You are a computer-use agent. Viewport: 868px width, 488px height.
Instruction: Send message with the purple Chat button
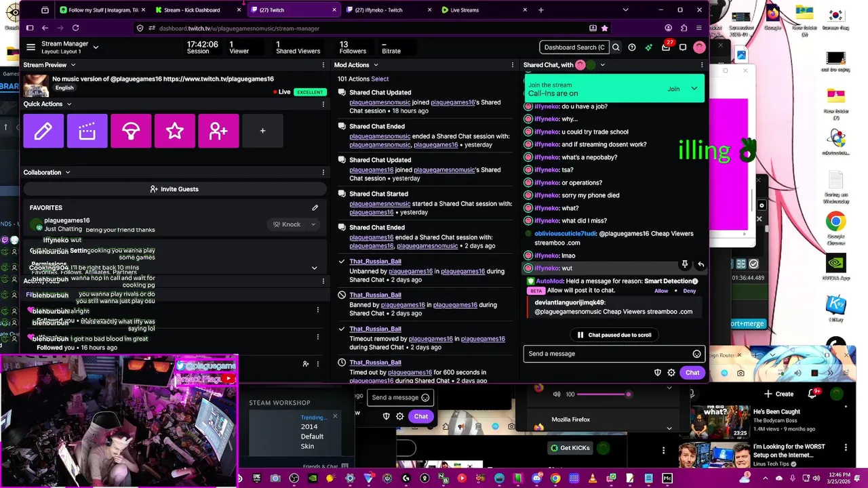pos(692,373)
